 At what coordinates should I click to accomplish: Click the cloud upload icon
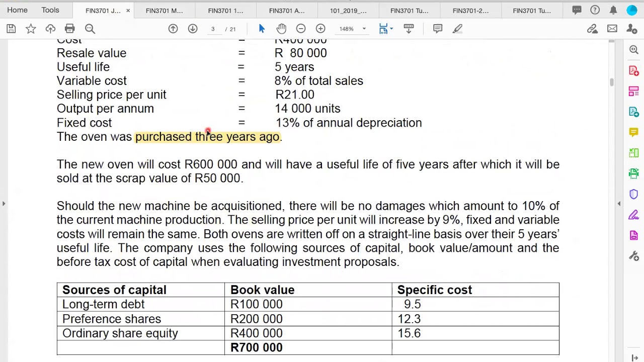click(x=50, y=29)
